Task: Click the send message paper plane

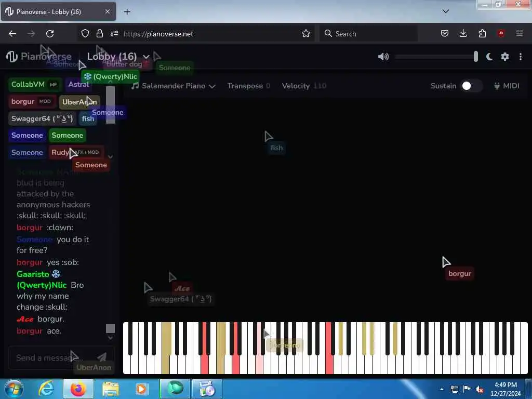Action: pos(102,357)
